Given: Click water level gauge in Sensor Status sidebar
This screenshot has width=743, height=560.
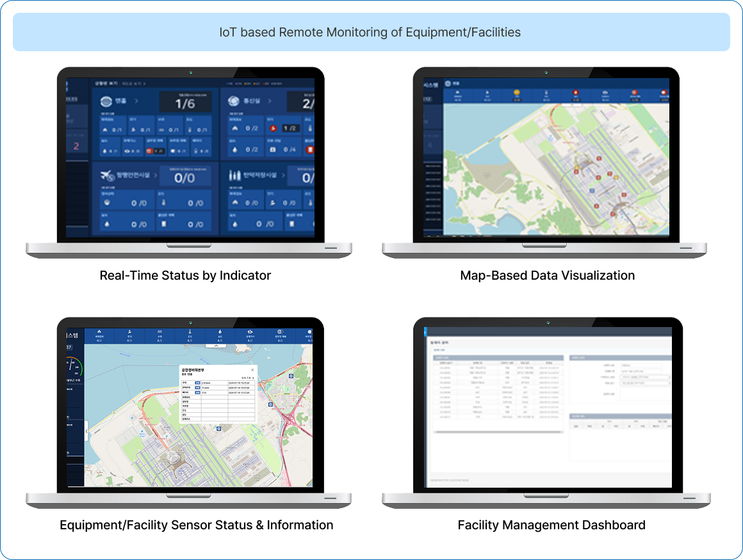Looking at the screenshot, I should (x=74, y=367).
